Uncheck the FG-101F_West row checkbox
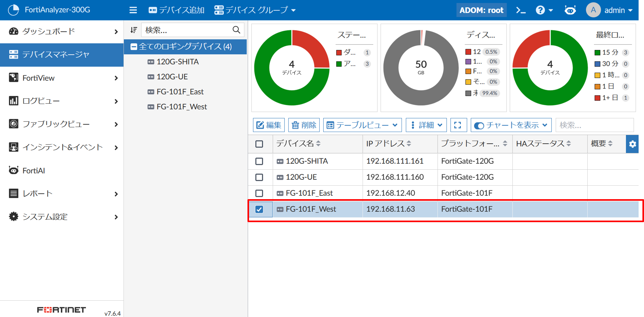 [x=259, y=209]
